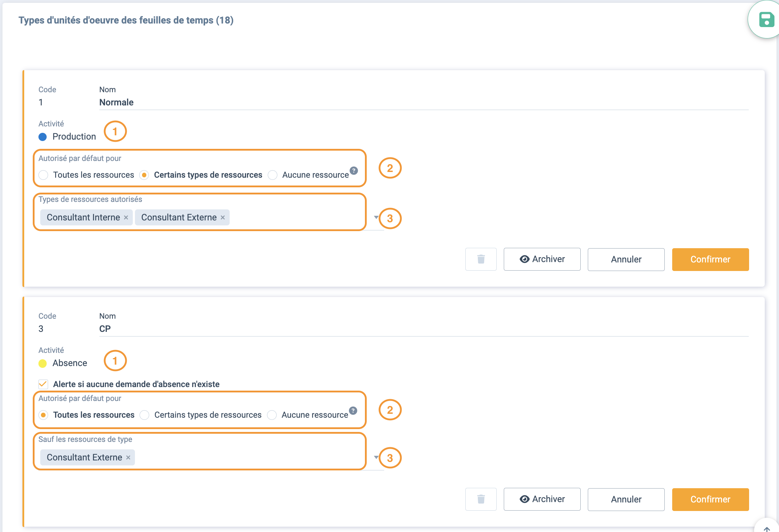
Task: Click the help question mark in the Normale card
Action: [x=354, y=171]
